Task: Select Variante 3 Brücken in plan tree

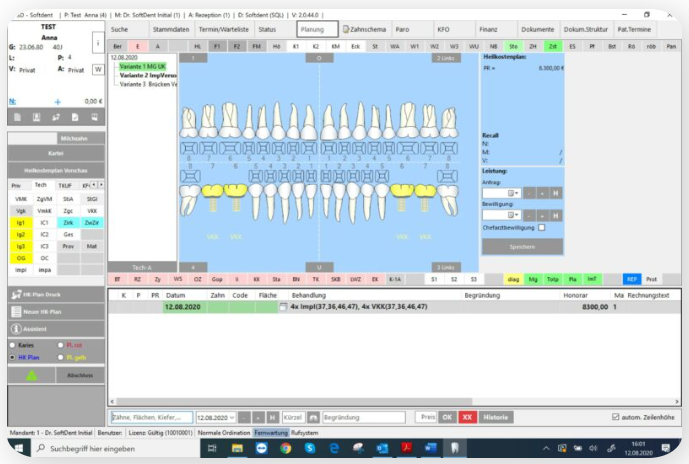Action: (x=149, y=84)
